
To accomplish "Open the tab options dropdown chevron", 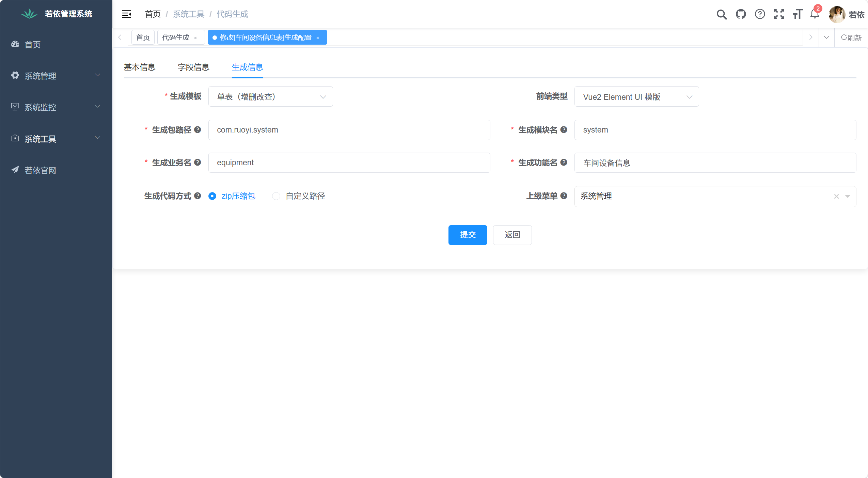I will click(826, 37).
